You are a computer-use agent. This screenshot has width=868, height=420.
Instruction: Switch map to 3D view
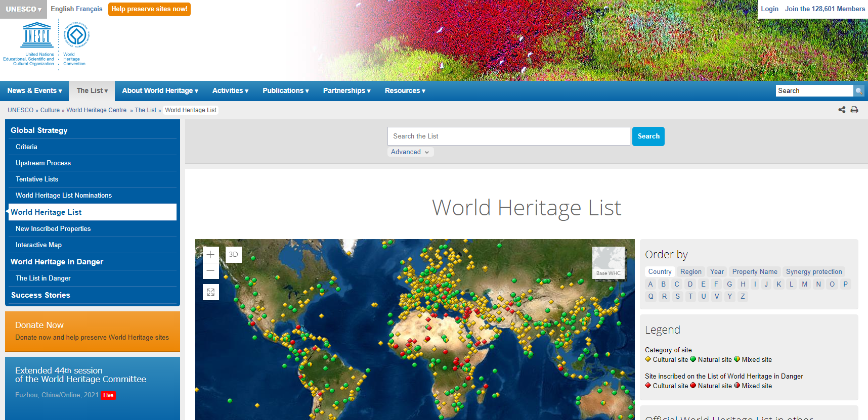pos(233,254)
